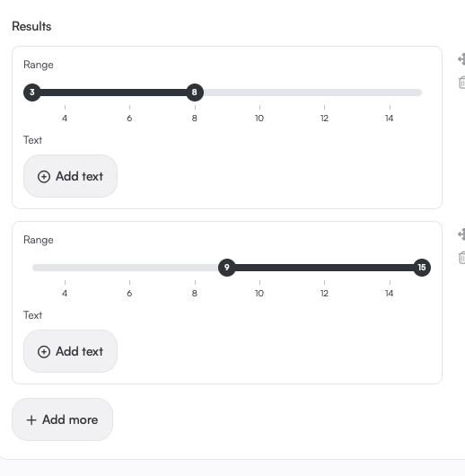465x476 pixels.
Task: Click the dark filled track between handles 9 and 15
Action: tap(324, 268)
